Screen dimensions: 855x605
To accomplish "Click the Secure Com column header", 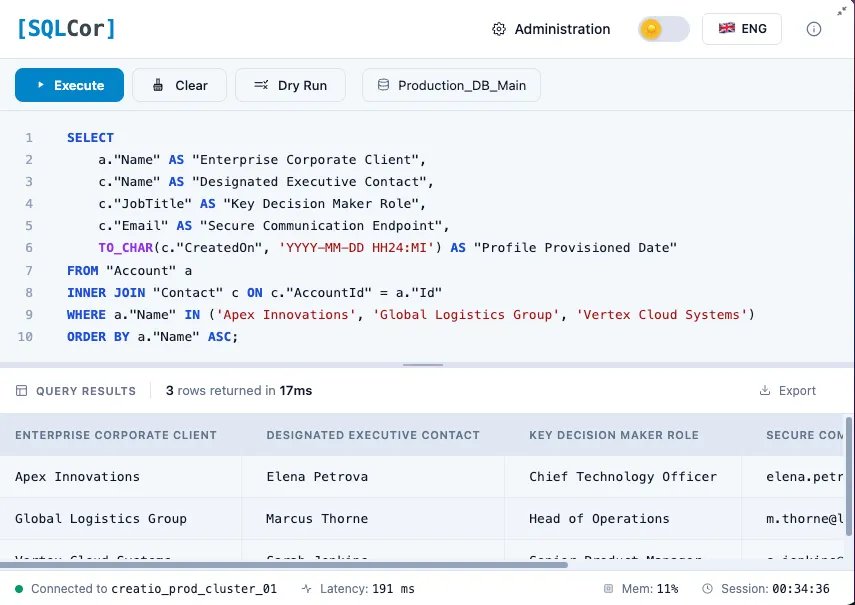I will [x=804, y=435].
